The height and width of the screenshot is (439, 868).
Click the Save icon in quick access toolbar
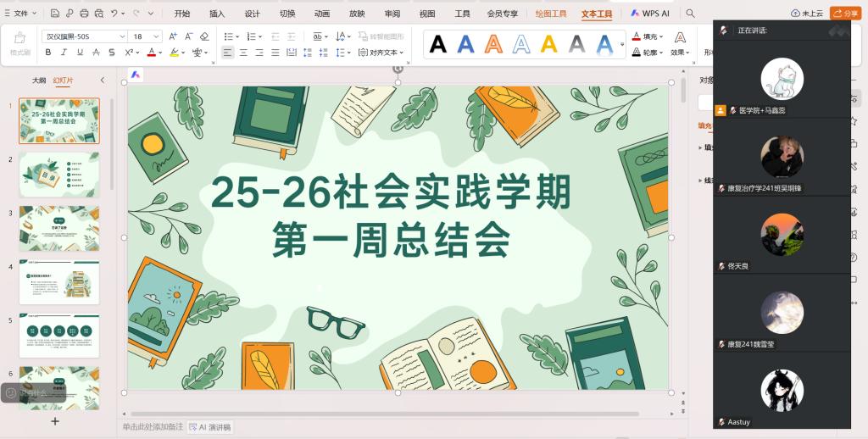[x=55, y=14]
